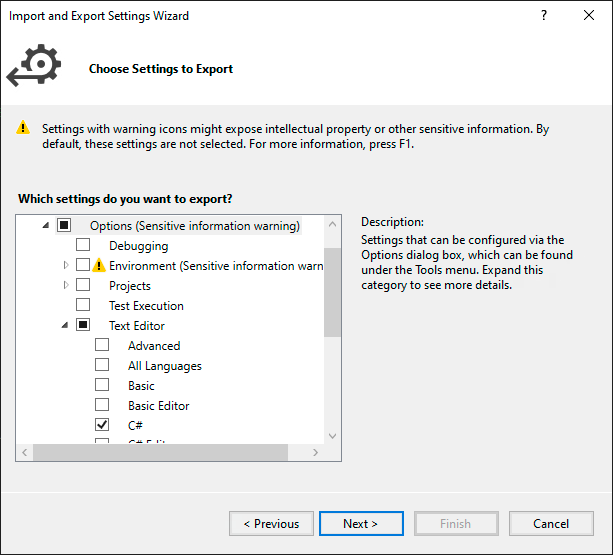Click the 'Which settings do you want to export?' text

(x=125, y=199)
